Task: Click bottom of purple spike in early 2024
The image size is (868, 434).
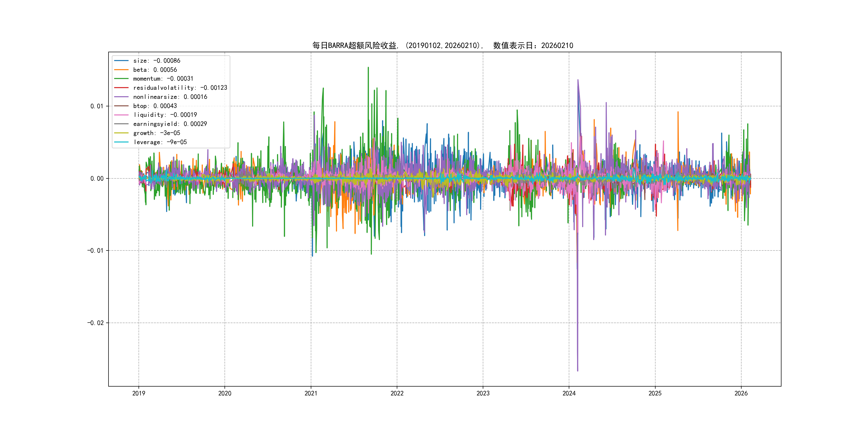Action: (578, 370)
